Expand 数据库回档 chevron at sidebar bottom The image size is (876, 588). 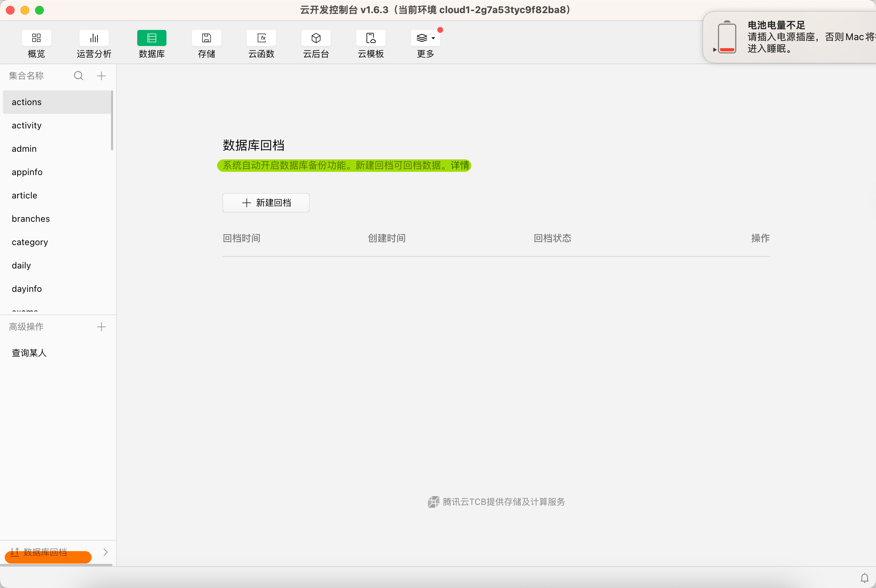point(106,552)
